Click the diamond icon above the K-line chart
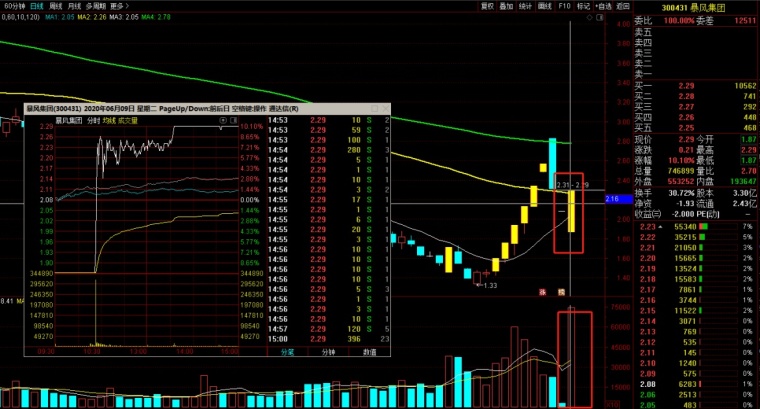 point(589,17)
